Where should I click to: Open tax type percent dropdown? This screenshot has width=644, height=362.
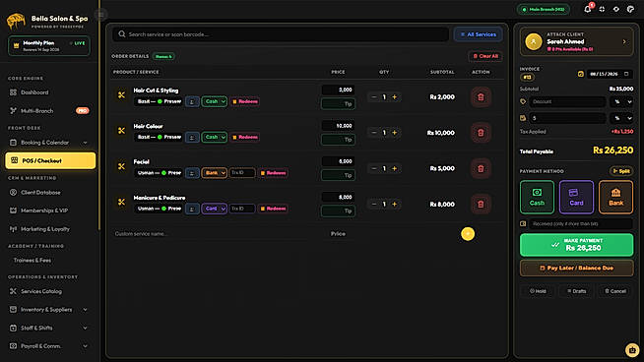tap(621, 118)
